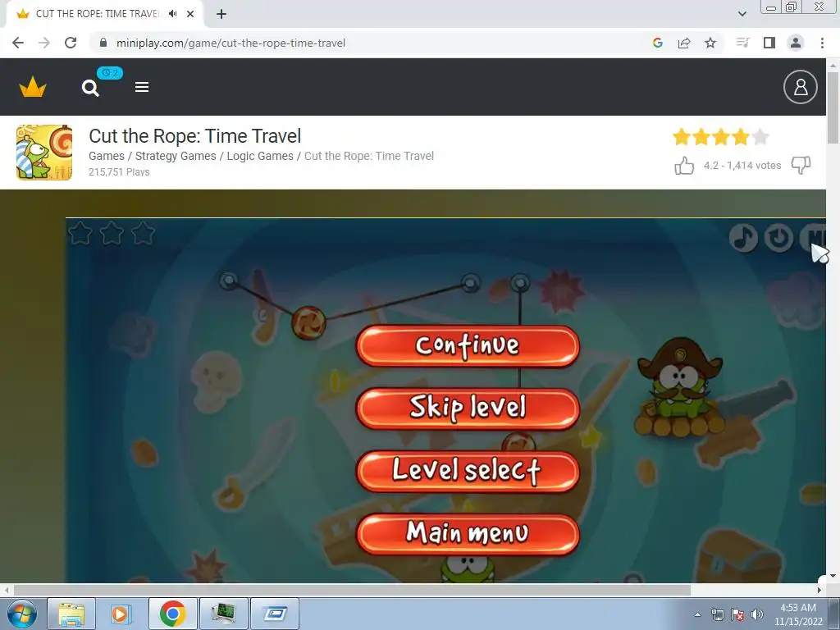Click the system tray volume speaker icon
The image size is (840, 630).
coord(757,614)
